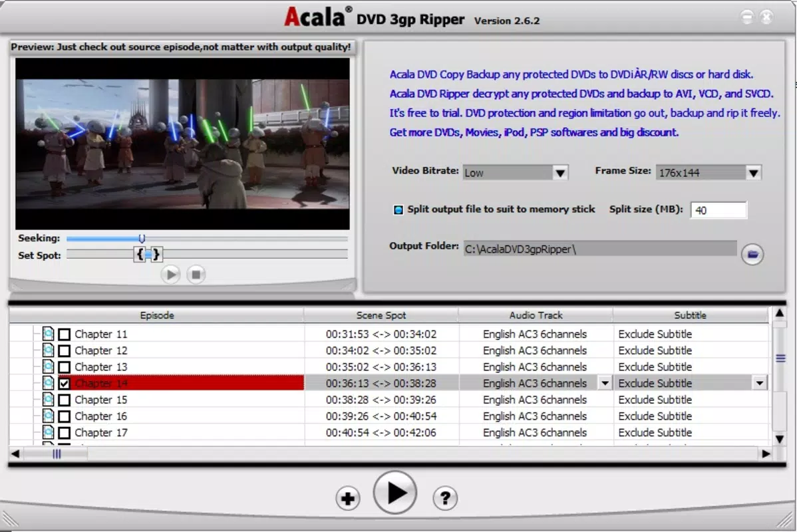Click the Subtitle column header
The height and width of the screenshot is (532, 797).
(691, 315)
